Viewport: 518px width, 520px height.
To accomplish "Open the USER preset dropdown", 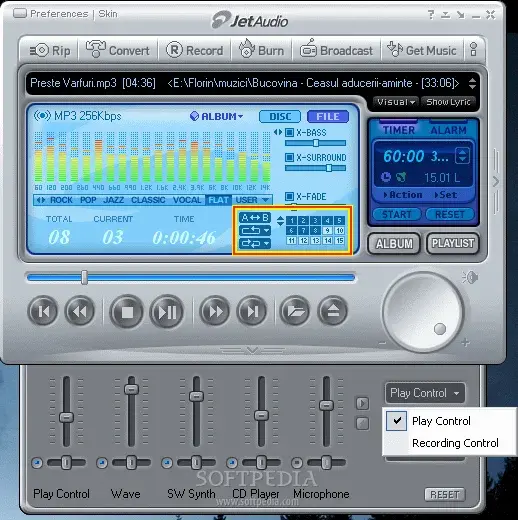I will tap(252, 200).
